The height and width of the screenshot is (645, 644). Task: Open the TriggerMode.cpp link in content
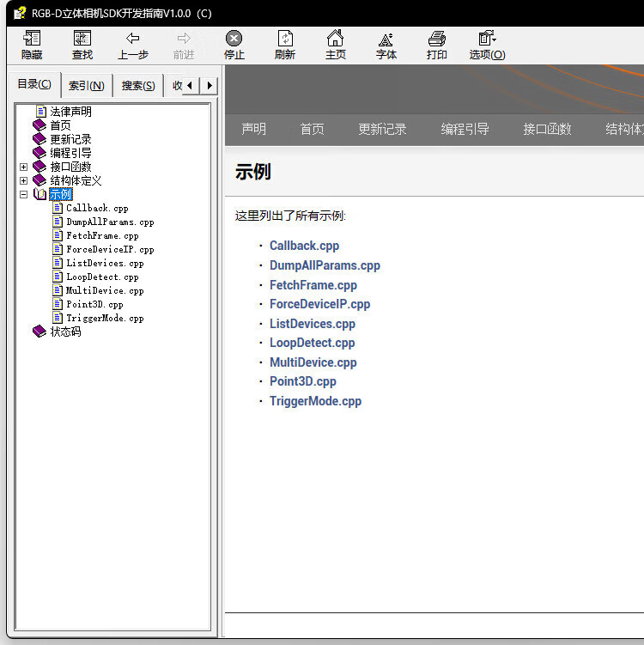315,401
